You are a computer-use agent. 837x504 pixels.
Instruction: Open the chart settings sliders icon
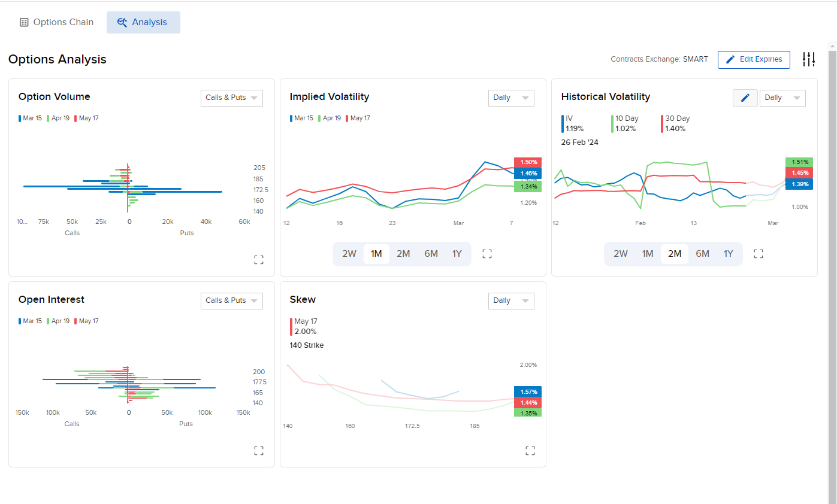pos(809,59)
